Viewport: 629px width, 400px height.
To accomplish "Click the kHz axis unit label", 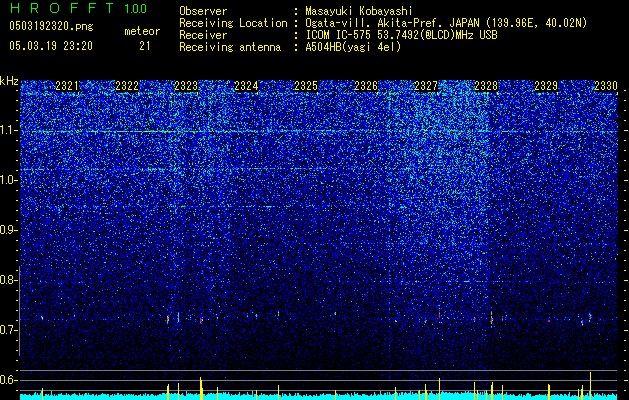I will pos(9,81).
